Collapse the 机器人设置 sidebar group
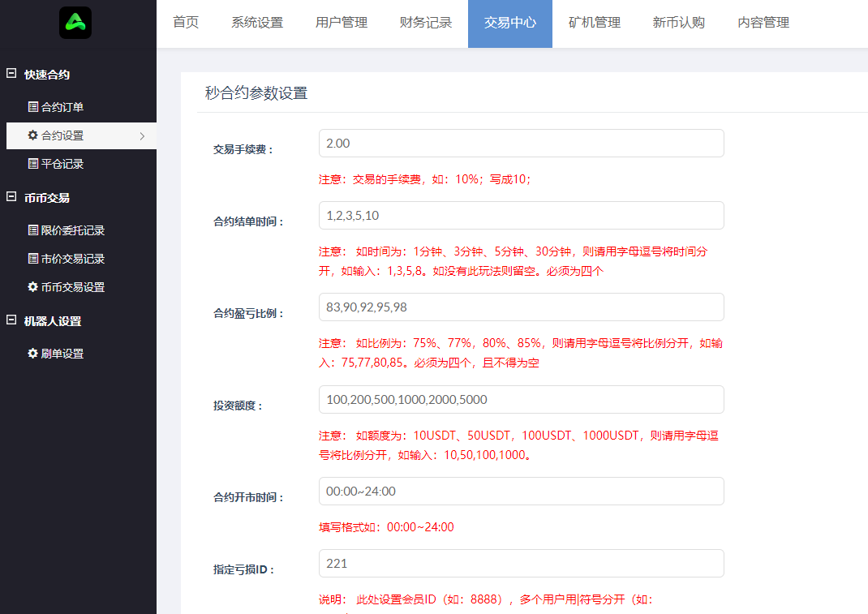Image resolution: width=868 pixels, height=614 pixels. (11, 320)
